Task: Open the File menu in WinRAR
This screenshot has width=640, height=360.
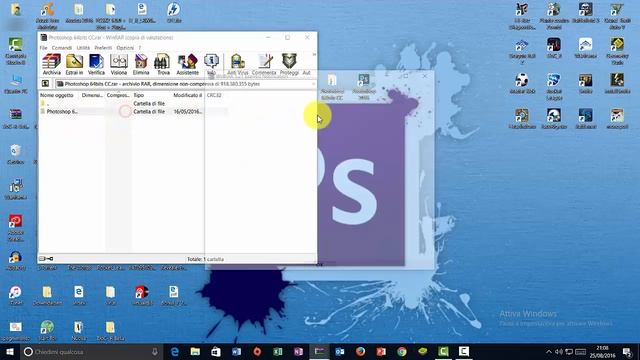Action: pyautogui.click(x=43, y=48)
